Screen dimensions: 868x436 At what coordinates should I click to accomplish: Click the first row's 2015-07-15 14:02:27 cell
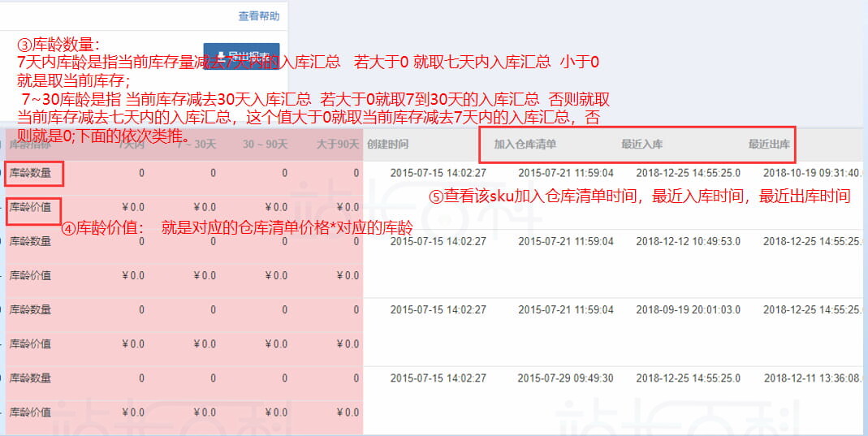[x=438, y=173]
